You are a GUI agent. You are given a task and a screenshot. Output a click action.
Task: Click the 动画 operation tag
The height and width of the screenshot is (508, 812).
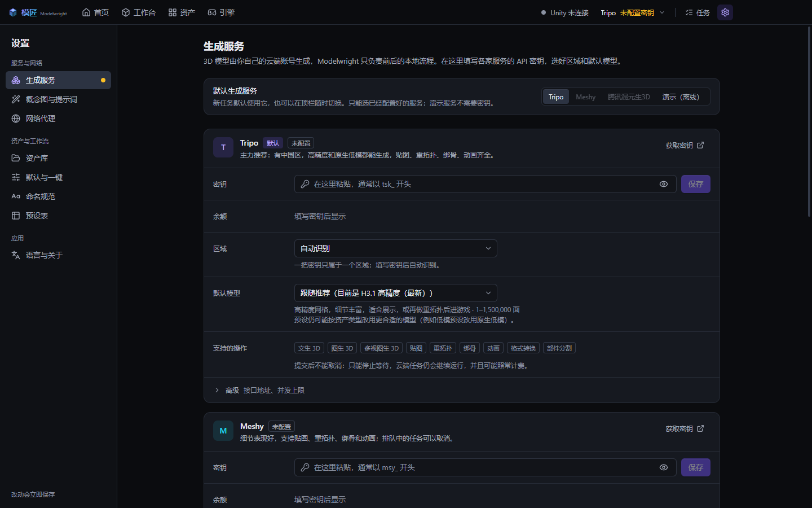click(x=493, y=348)
